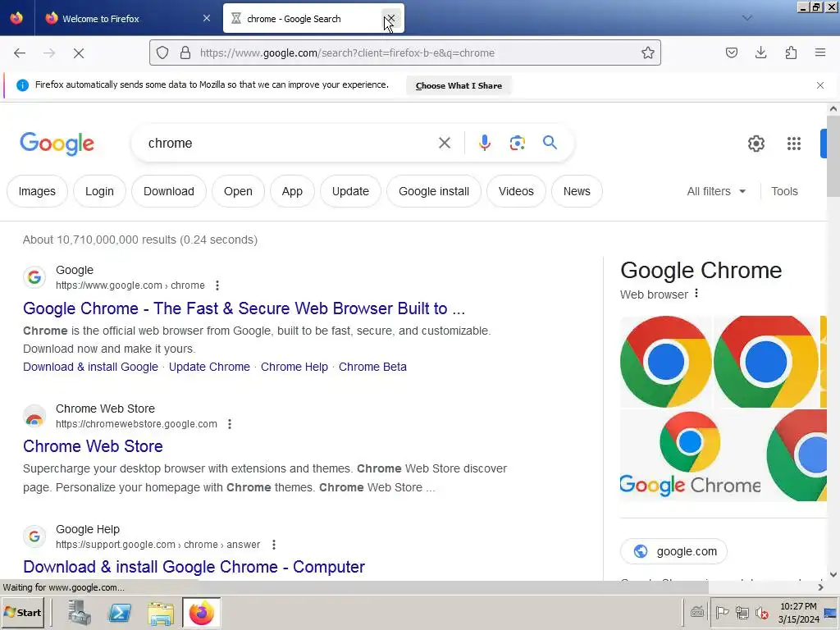The height and width of the screenshot is (630, 840).
Task: Open Download & install Google Chrome - Computer
Action: pos(194,567)
